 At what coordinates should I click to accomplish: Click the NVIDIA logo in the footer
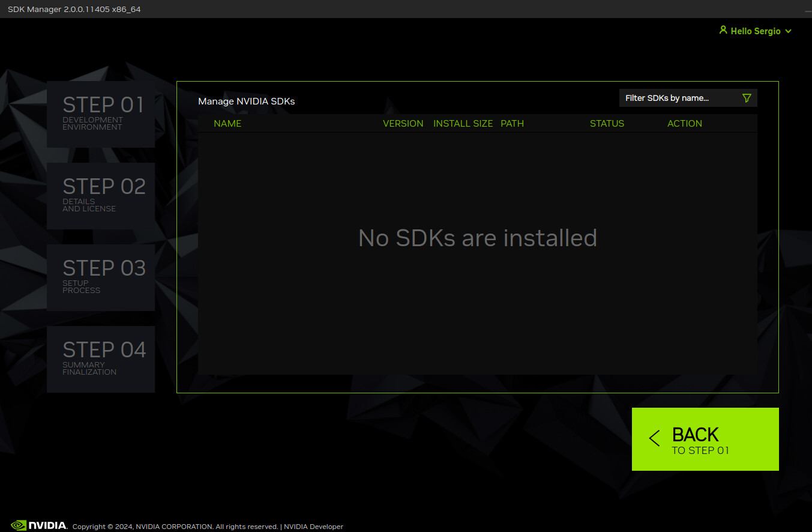click(39, 525)
